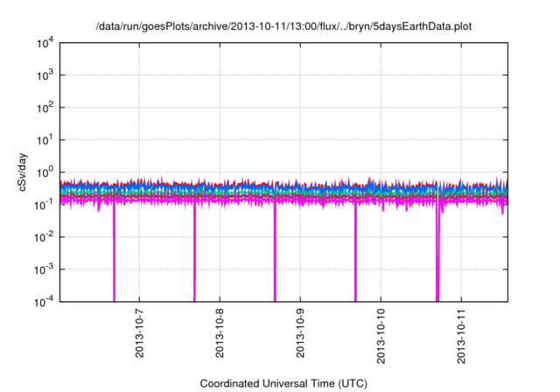Click the 2013-10-11 date label
Screen dimensions: 560x392
[461, 337]
